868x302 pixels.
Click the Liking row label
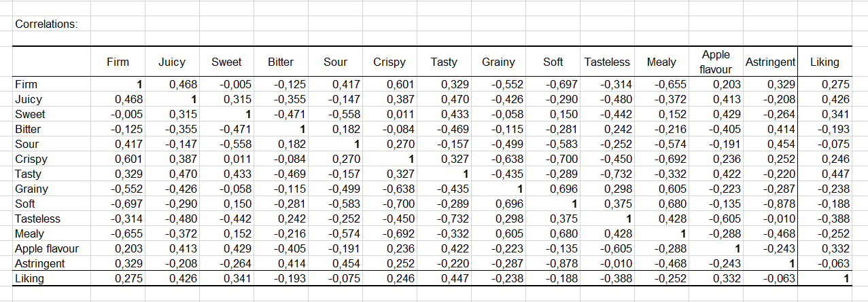29,278
